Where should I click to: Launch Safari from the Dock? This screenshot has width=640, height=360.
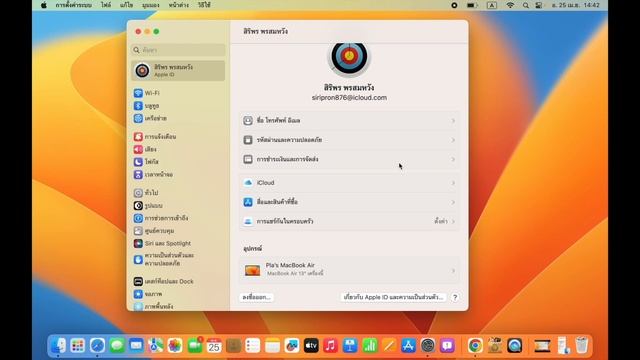(x=97, y=346)
